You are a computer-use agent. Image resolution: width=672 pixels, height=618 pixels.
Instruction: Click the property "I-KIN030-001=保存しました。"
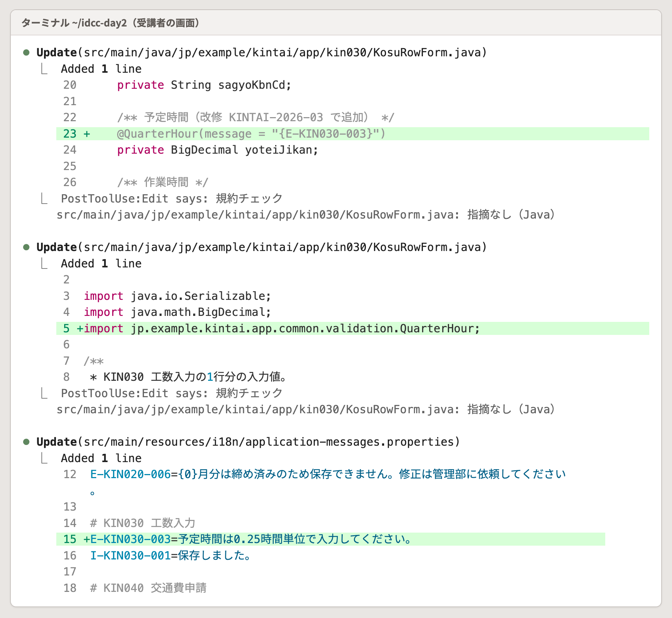171,556
